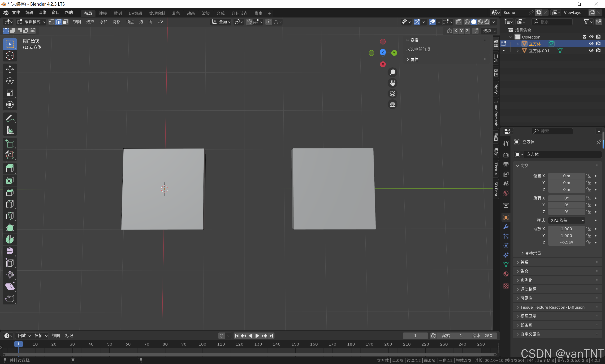Expand the 立方体.001 tree item
This screenshot has width=605, height=364.
pos(518,51)
